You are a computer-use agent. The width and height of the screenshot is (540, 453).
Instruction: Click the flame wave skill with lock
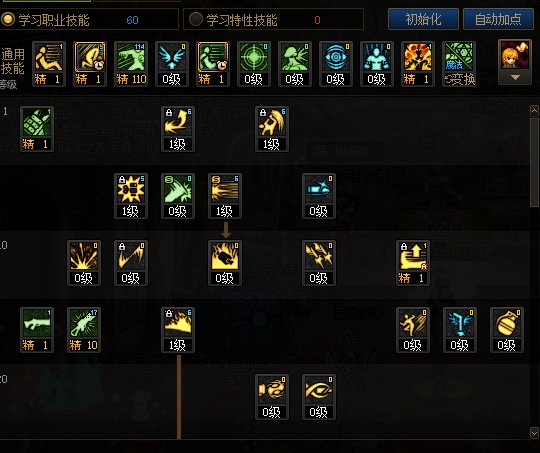tap(178, 330)
